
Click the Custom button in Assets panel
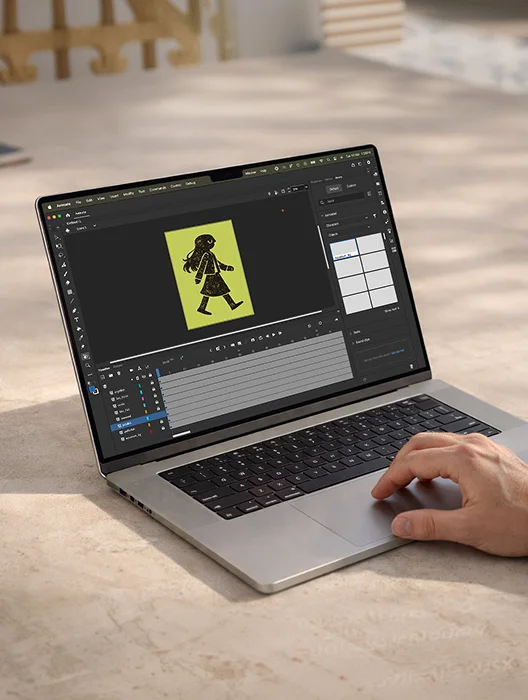(x=351, y=186)
